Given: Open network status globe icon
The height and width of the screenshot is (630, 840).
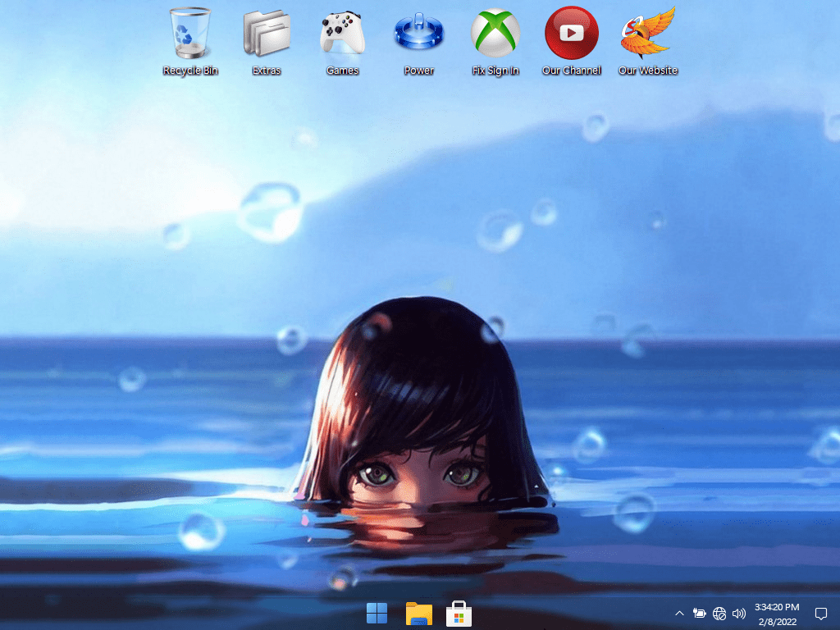Looking at the screenshot, I should pos(719,614).
